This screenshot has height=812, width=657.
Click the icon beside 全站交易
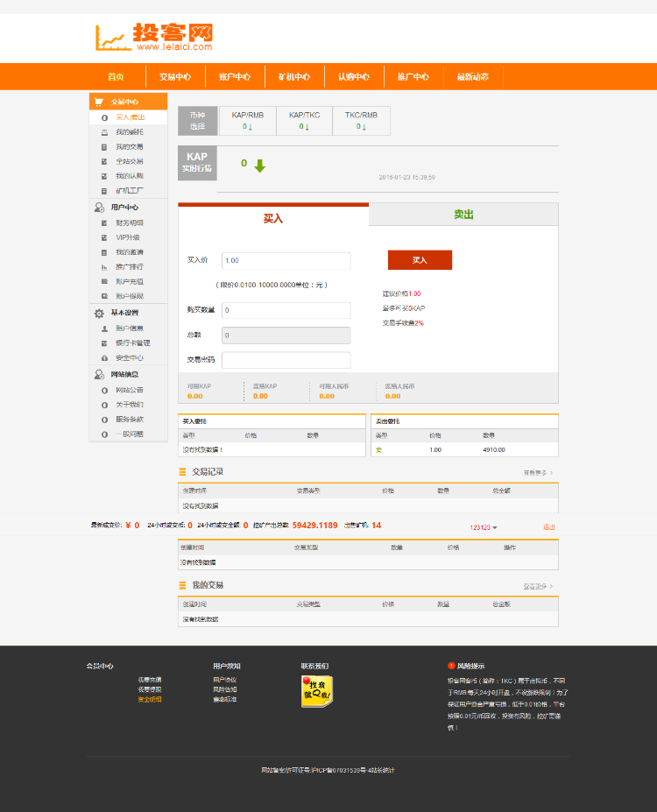tap(104, 161)
